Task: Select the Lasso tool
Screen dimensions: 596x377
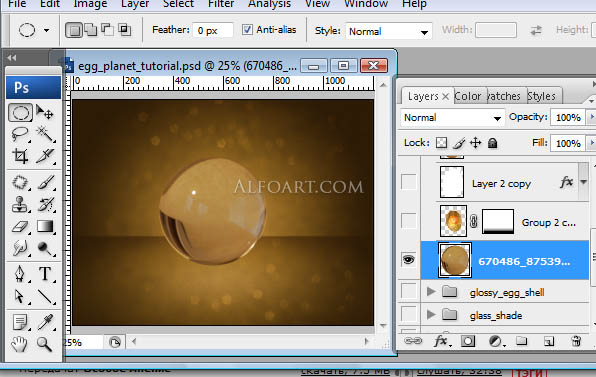Action: [x=20, y=134]
